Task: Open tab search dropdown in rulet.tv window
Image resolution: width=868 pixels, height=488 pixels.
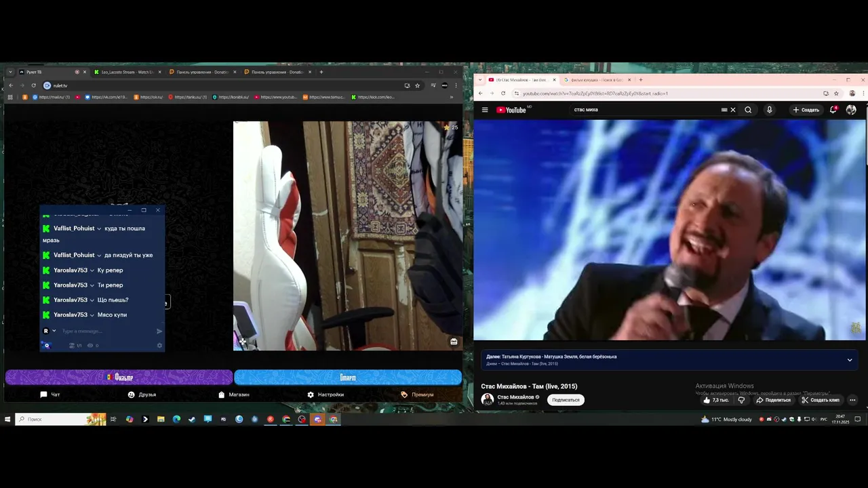Action: click(x=10, y=72)
